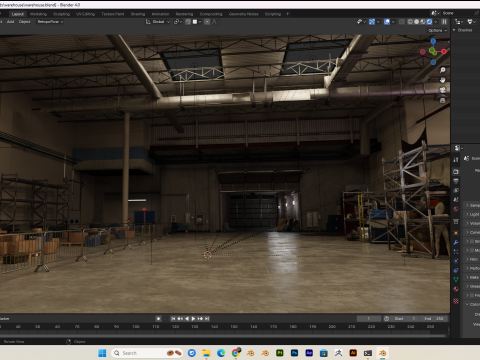The width and height of the screenshot is (480, 360).
Task: Click the current frame field in timeline
Action: pyautogui.click(x=369, y=319)
